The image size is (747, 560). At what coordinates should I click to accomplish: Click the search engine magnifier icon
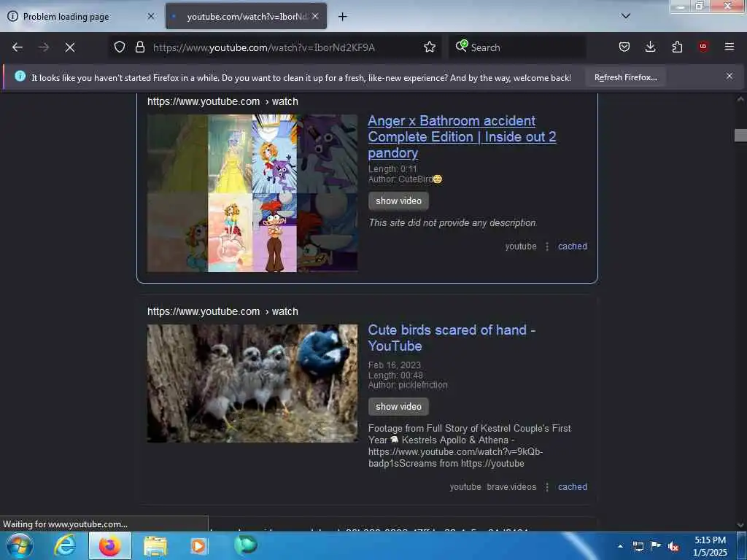click(461, 46)
